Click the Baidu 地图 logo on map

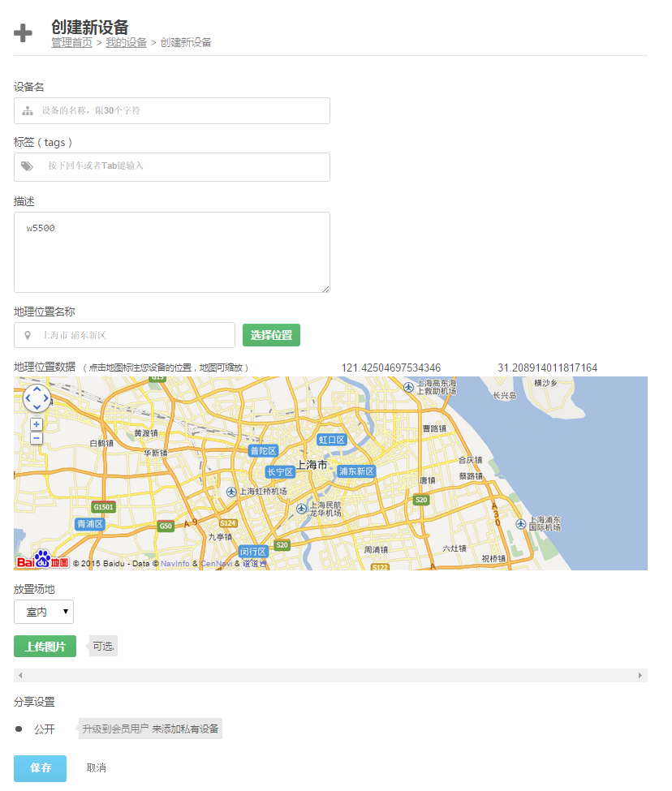[x=42, y=560]
